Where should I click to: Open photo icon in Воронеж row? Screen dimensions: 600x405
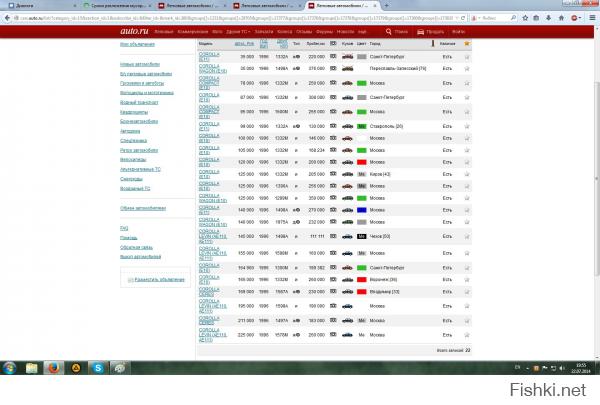333,279
